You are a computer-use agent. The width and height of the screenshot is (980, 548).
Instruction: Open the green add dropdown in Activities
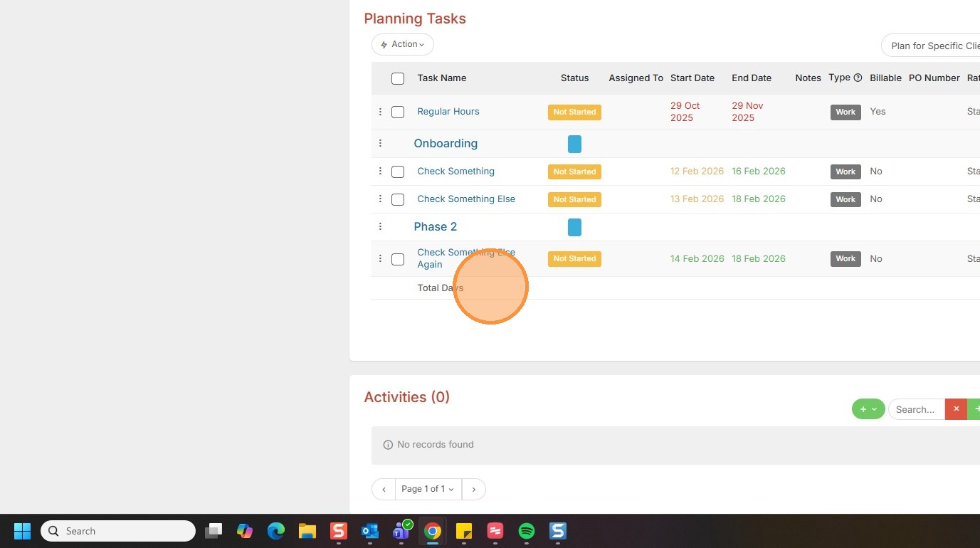(868, 409)
